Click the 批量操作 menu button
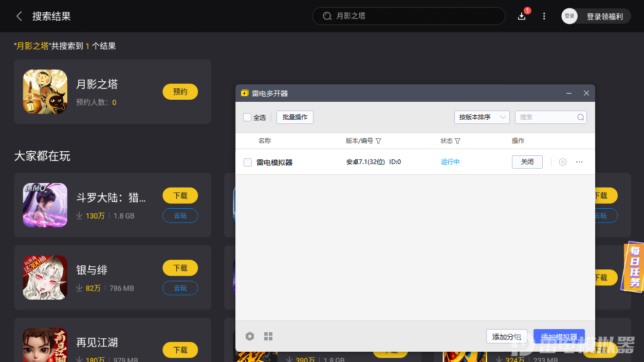 (x=295, y=117)
